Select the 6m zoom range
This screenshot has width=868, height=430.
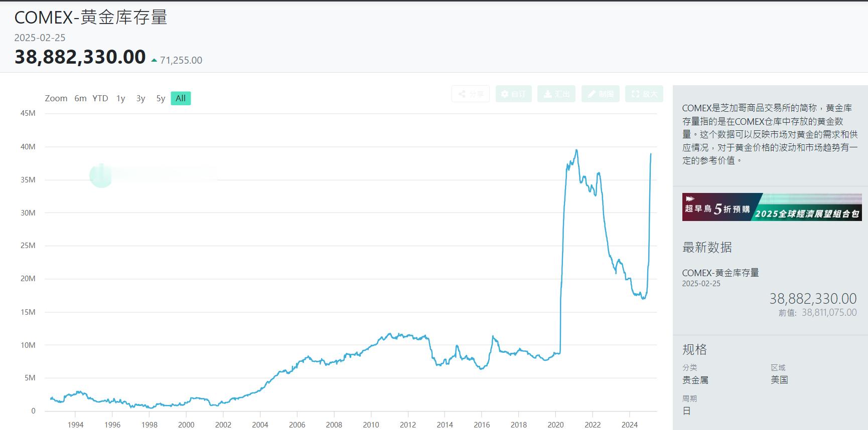tap(80, 98)
